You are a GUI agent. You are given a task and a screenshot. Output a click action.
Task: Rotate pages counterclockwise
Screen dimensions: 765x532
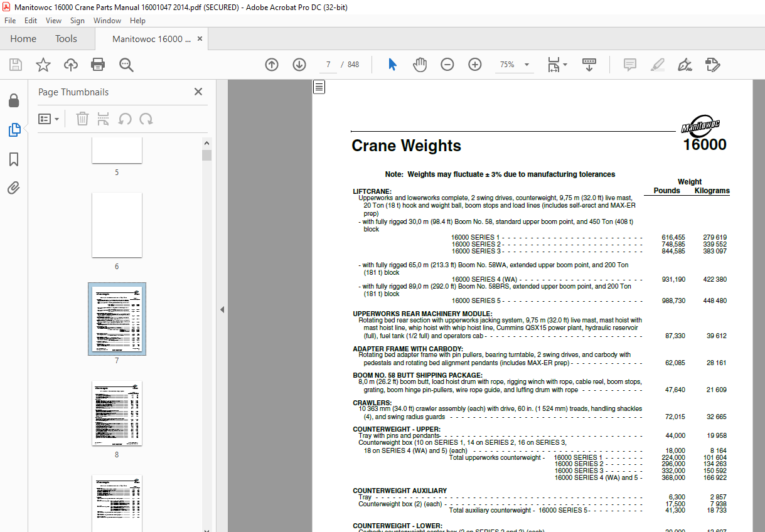125,119
